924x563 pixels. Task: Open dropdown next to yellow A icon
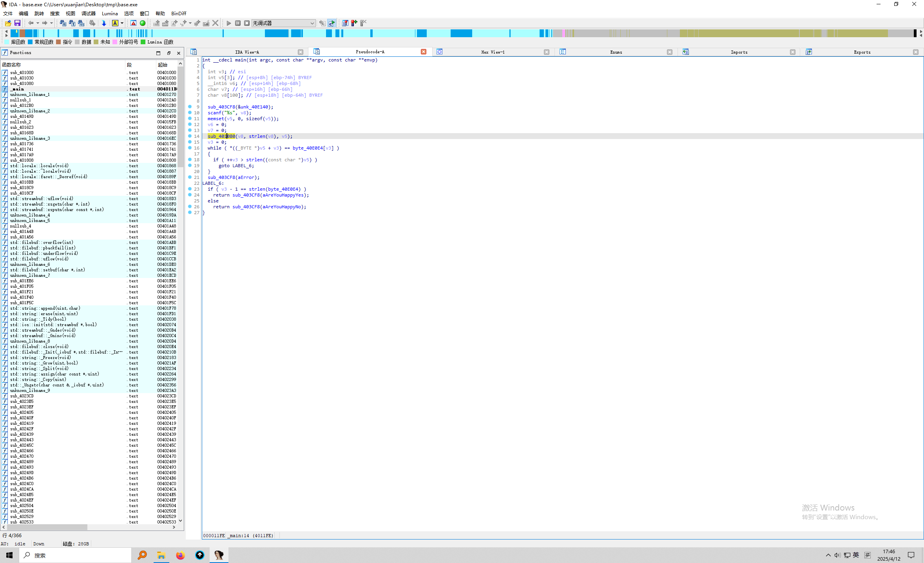[122, 23]
